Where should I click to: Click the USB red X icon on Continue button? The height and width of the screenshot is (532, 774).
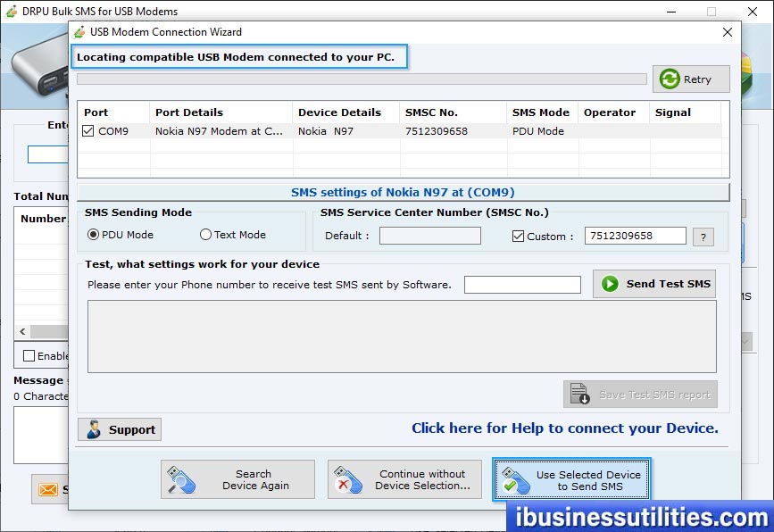pyautogui.click(x=347, y=480)
